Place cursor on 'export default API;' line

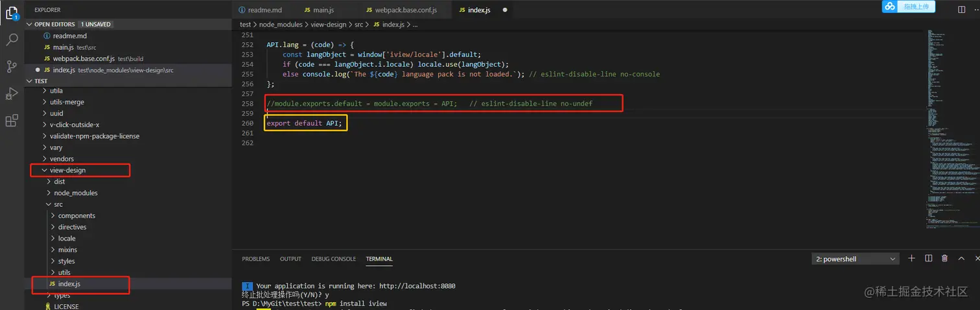point(304,123)
